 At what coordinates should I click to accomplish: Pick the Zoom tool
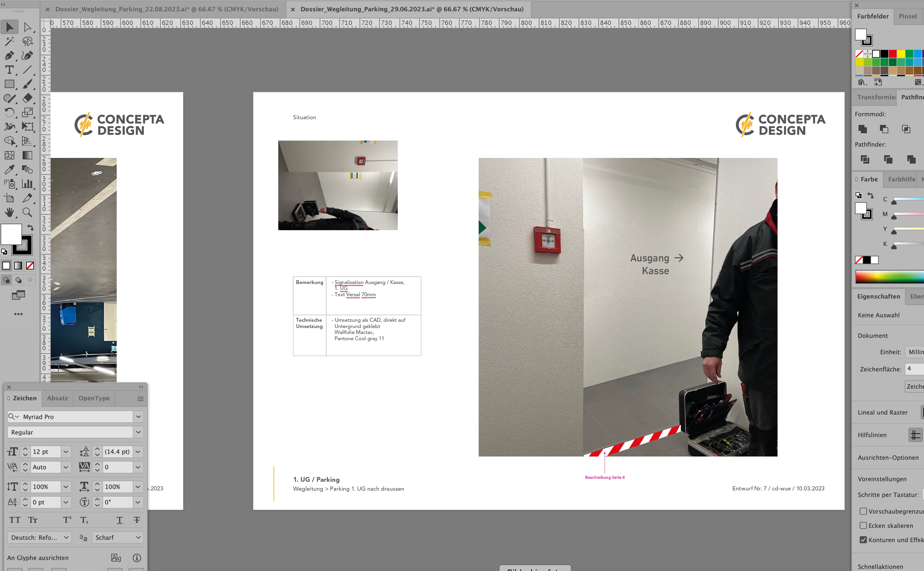(27, 212)
